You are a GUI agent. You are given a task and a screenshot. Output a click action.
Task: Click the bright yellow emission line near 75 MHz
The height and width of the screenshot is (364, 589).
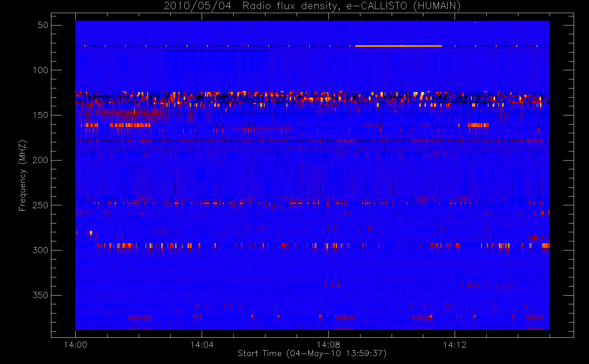[398, 46]
